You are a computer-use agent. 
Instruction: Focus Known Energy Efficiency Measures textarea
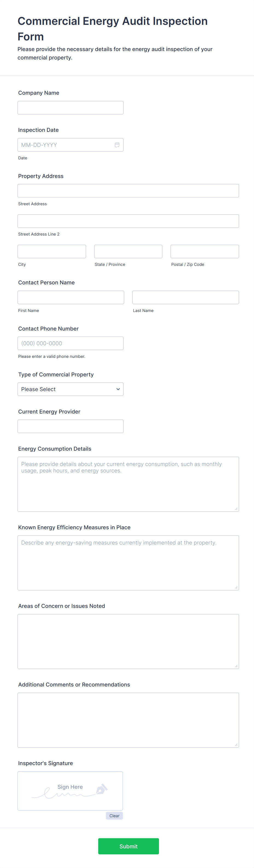[x=128, y=563]
